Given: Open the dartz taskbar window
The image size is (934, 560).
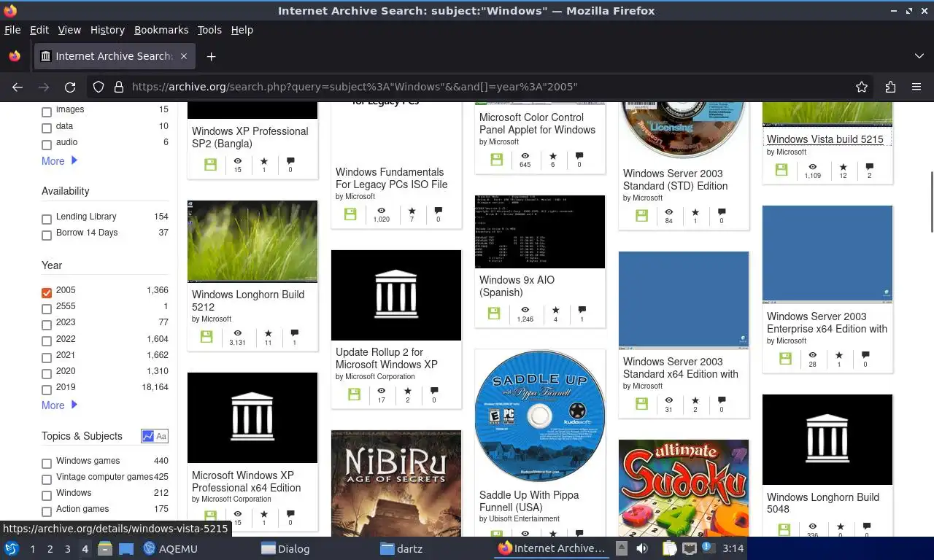Looking at the screenshot, I should (401, 549).
